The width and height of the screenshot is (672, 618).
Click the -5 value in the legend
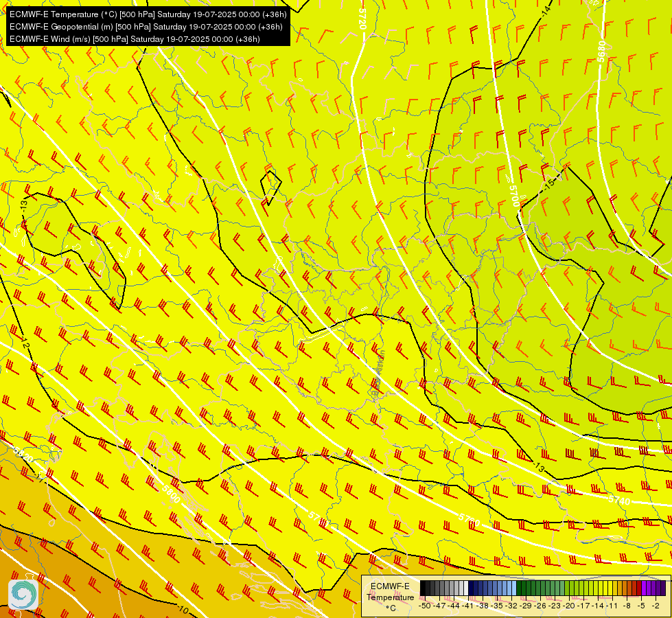640,606
